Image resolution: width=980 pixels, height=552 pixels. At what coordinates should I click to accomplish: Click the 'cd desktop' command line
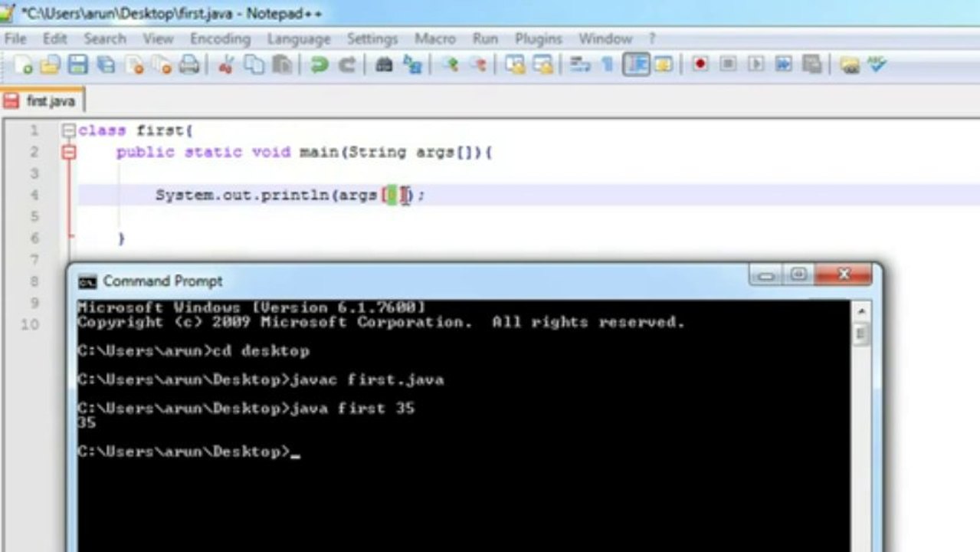click(261, 351)
